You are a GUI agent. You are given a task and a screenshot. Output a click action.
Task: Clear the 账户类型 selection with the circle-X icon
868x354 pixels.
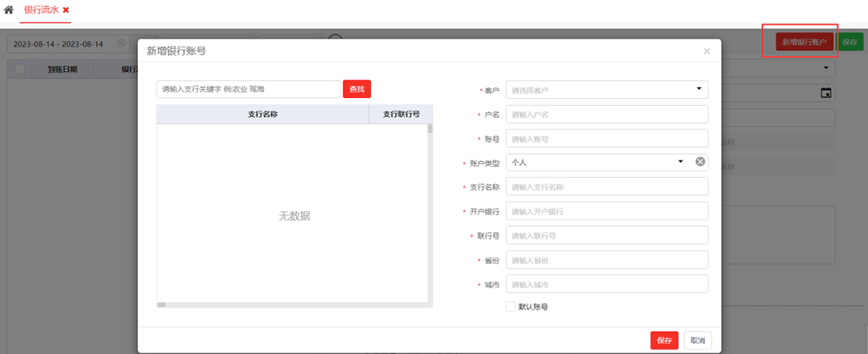(700, 162)
